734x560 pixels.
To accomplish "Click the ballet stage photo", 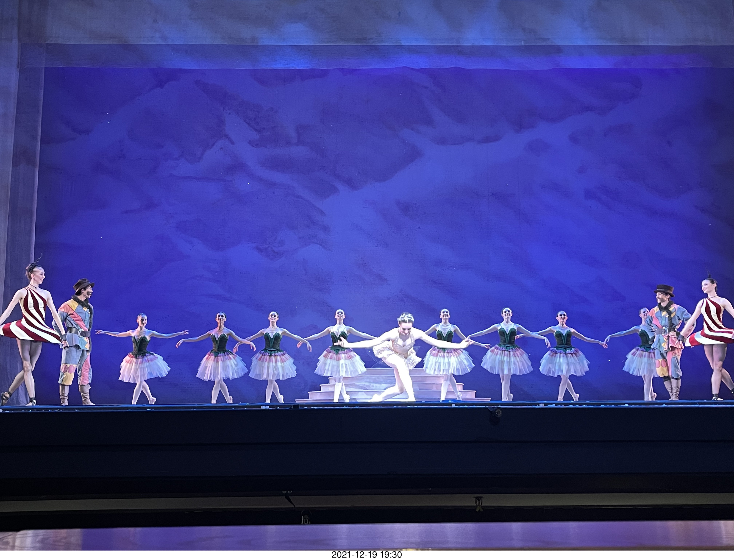I will pos(367,275).
